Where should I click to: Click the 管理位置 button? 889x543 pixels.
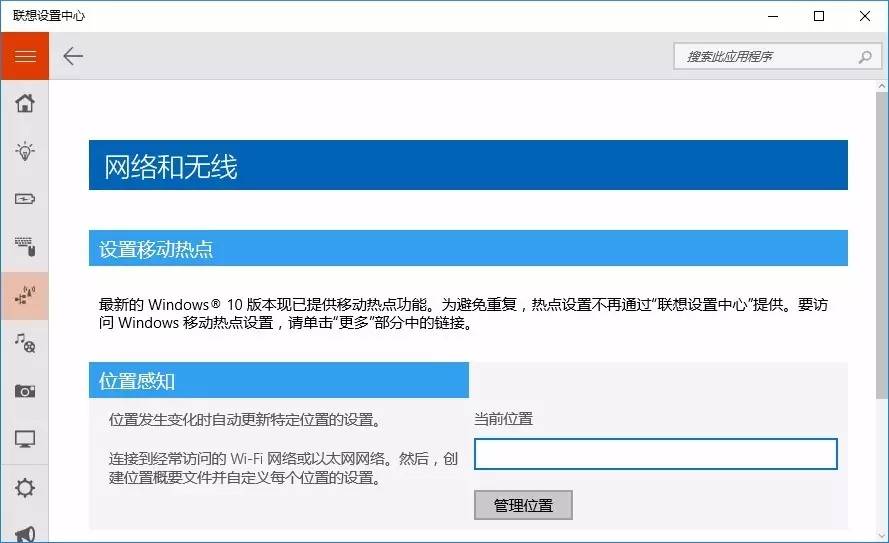[523, 505]
